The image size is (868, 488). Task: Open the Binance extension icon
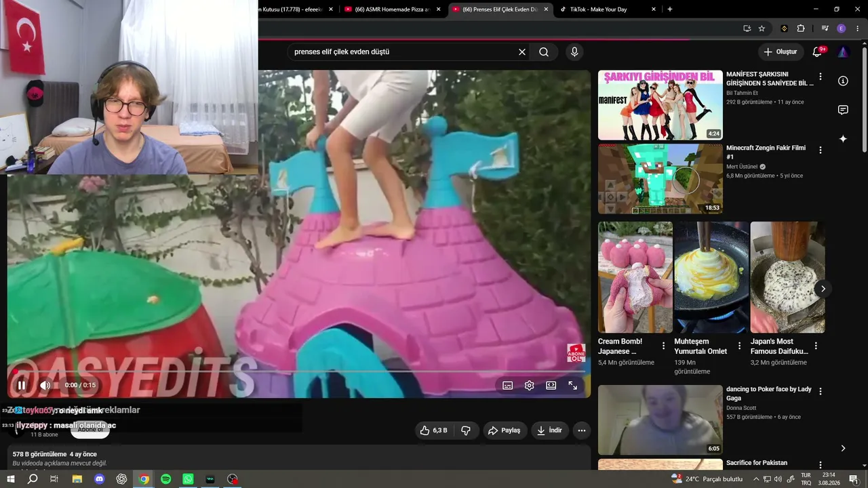(785, 28)
